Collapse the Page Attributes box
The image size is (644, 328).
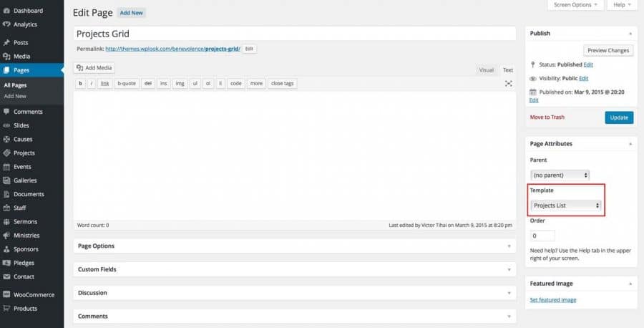pos(630,144)
